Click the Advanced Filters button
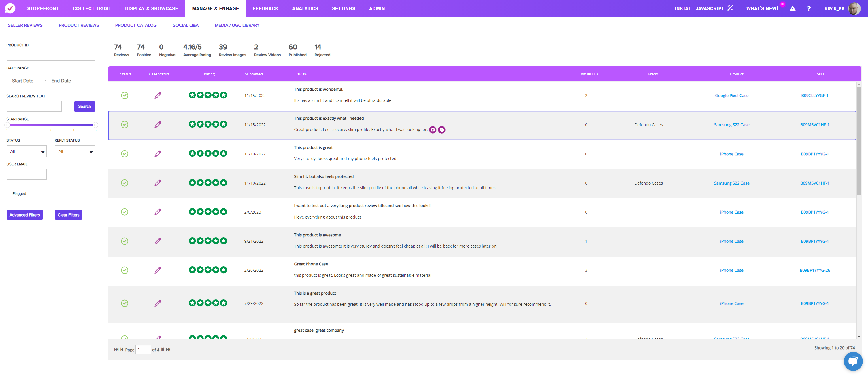The height and width of the screenshot is (376, 868). (24, 215)
